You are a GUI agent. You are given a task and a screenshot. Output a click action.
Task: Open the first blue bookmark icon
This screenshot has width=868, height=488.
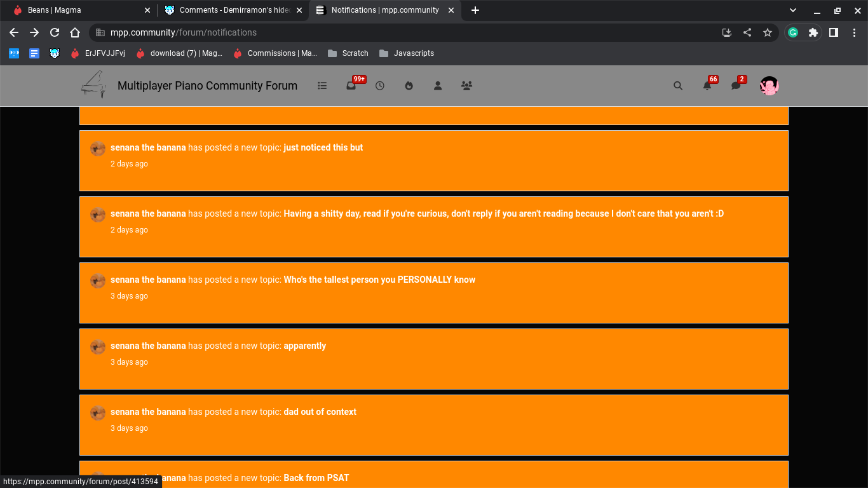14,53
